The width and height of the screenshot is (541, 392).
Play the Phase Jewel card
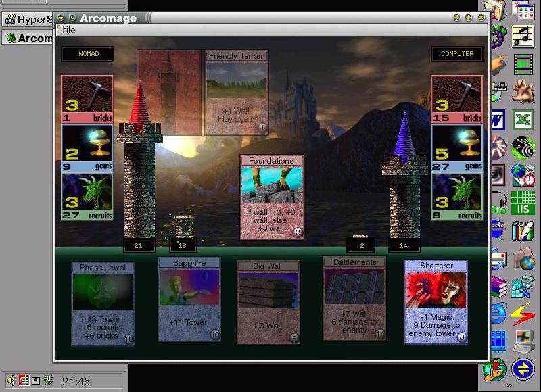103,304
